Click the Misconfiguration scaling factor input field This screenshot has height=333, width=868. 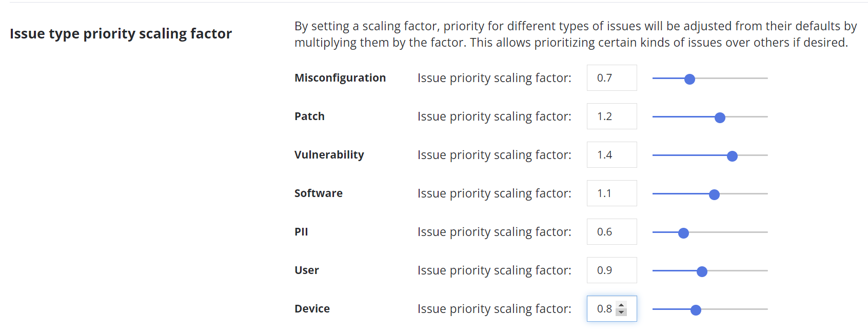click(x=611, y=78)
